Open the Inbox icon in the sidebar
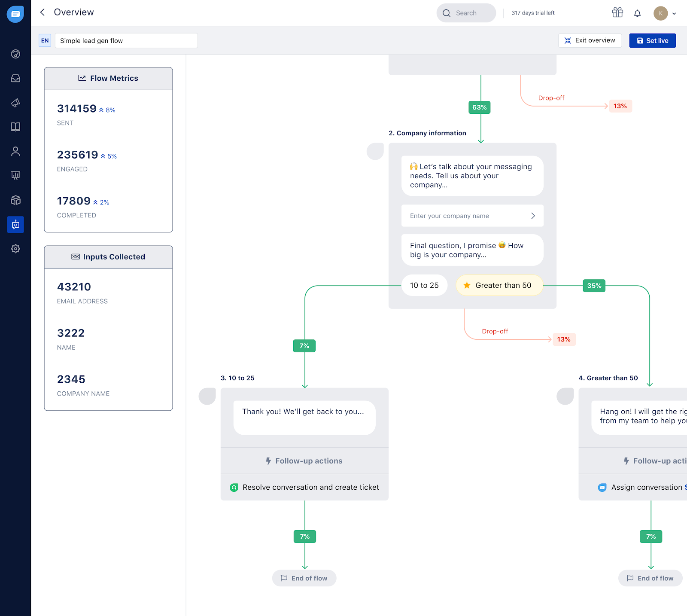687x616 pixels. [15, 78]
